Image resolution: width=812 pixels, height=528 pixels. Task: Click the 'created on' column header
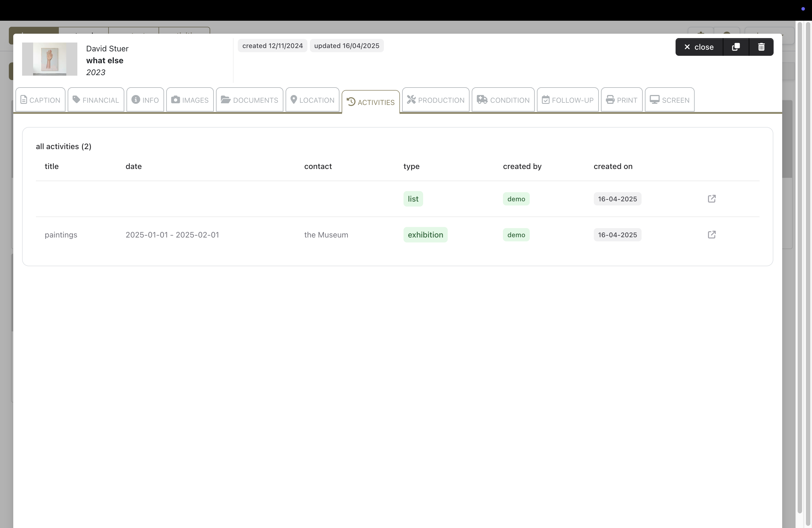[x=613, y=166]
